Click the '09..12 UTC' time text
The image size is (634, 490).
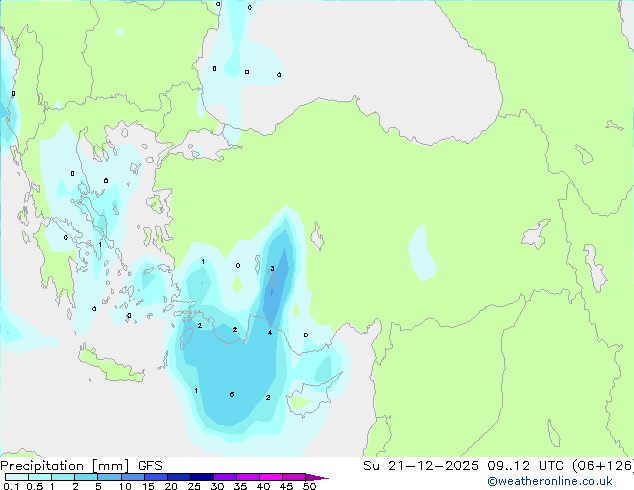[x=525, y=466]
